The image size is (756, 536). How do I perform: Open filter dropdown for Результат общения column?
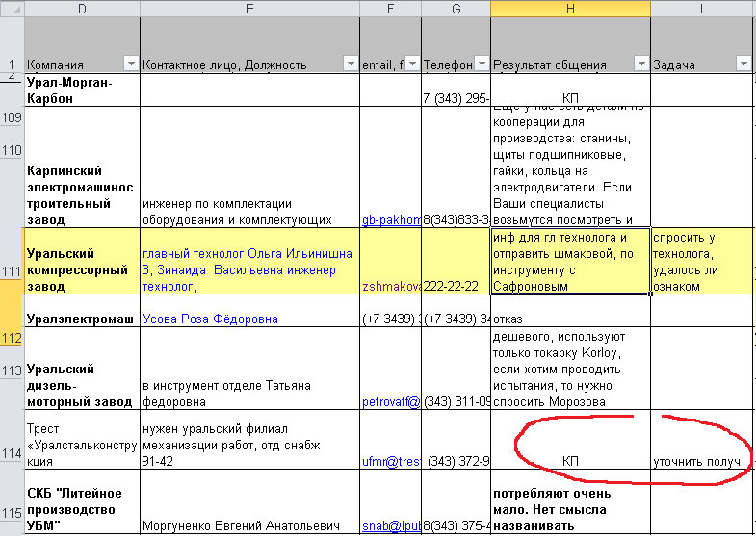(x=641, y=64)
